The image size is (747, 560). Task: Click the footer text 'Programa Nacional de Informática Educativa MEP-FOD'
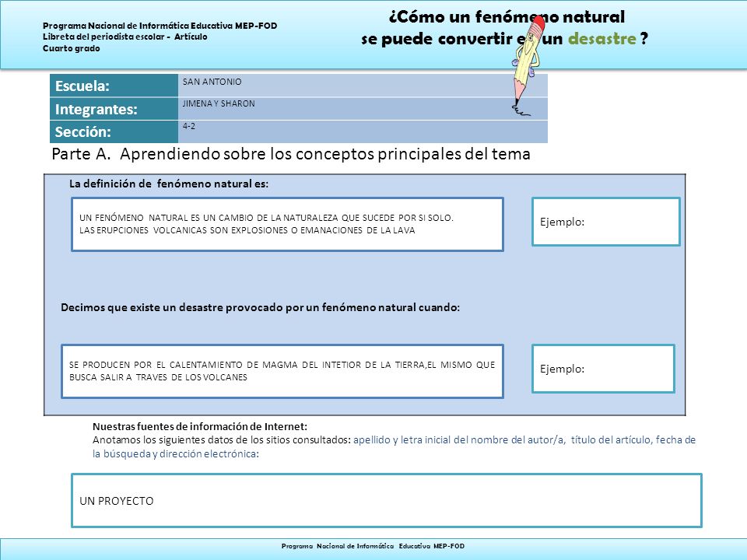[x=373, y=546]
